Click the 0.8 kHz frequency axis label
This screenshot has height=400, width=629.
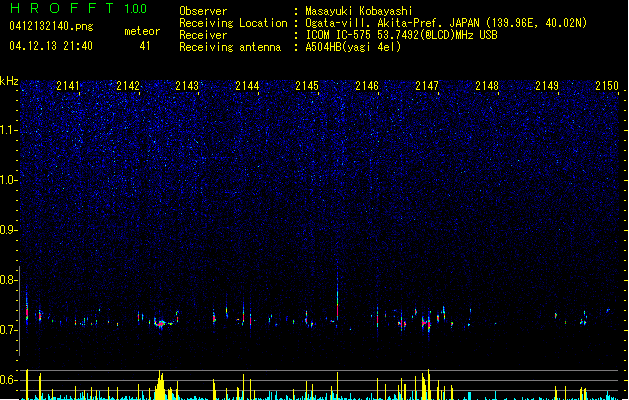tap(9, 280)
